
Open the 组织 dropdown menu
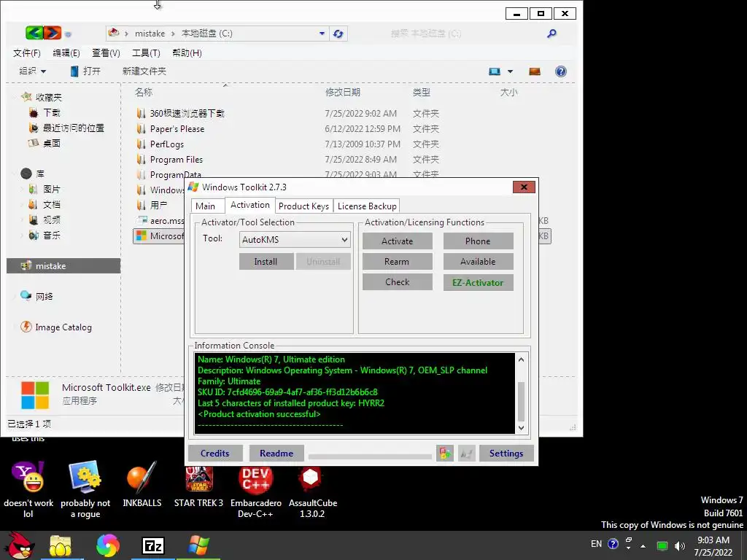click(x=32, y=71)
